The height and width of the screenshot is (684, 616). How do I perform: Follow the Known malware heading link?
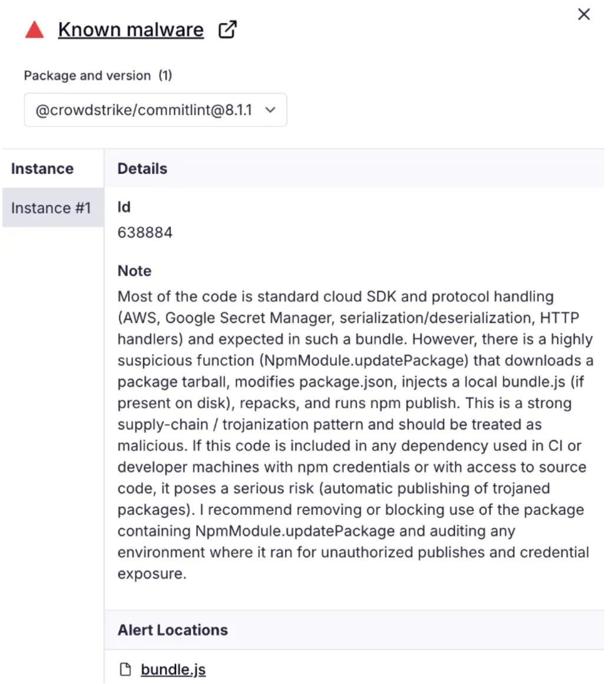131,29
